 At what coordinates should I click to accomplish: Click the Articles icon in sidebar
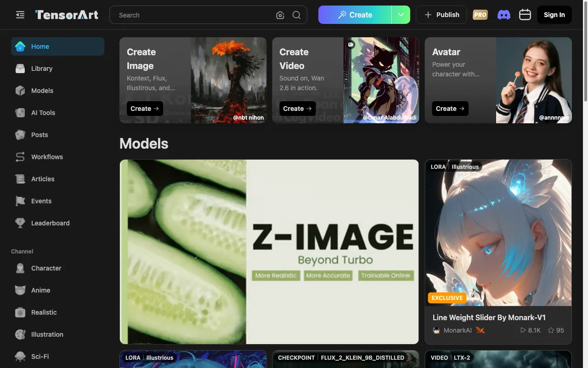(20, 179)
